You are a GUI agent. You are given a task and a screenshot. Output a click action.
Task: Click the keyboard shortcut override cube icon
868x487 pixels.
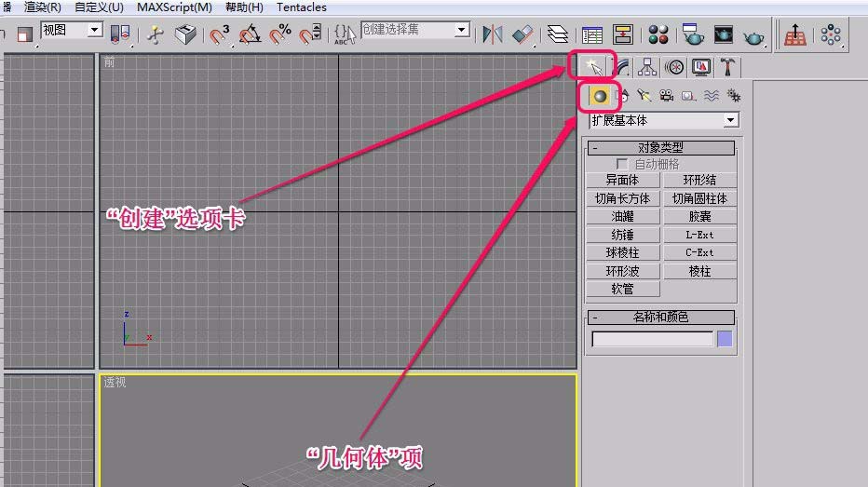click(x=185, y=34)
